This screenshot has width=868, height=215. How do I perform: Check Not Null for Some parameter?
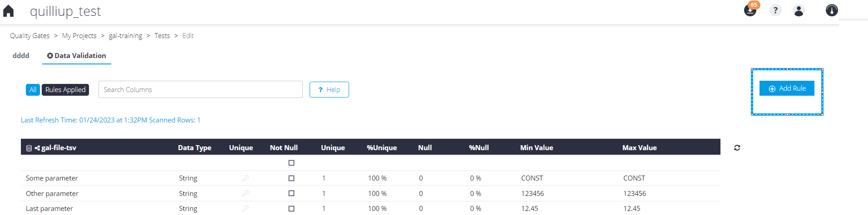(291, 178)
